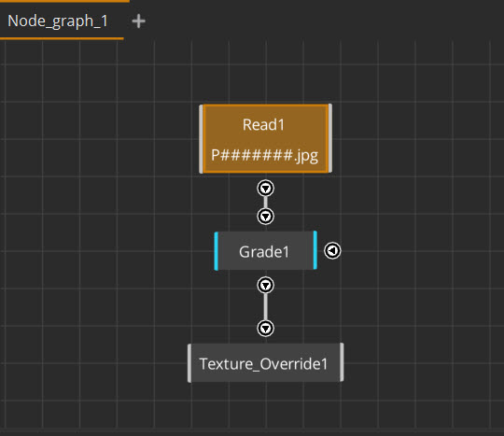Click the output port below Grade1
This screenshot has height=436, width=504.
265,285
